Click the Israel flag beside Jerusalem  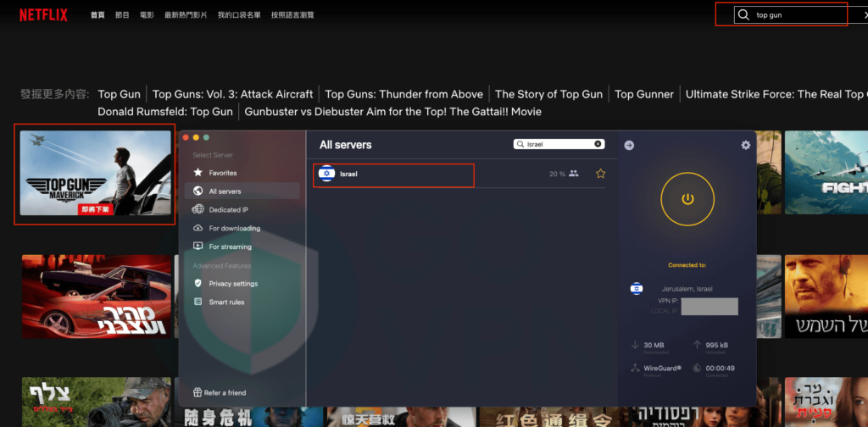pyautogui.click(x=637, y=288)
